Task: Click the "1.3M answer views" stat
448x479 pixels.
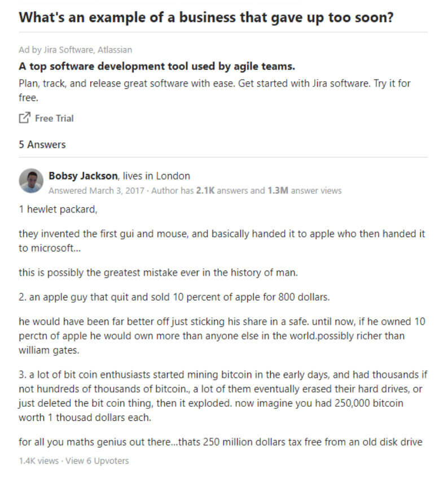Action: [x=305, y=190]
